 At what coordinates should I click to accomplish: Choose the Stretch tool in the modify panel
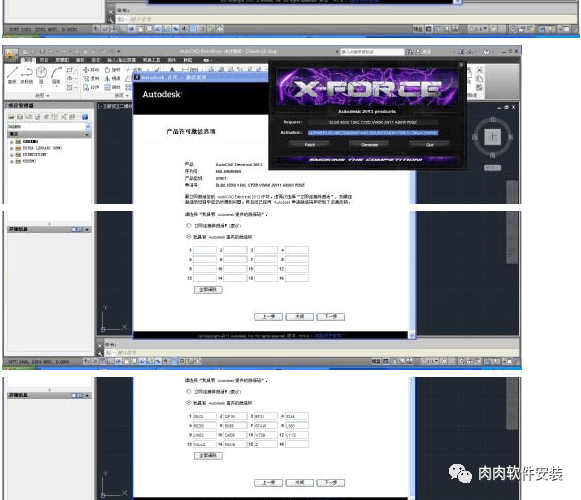point(91,87)
